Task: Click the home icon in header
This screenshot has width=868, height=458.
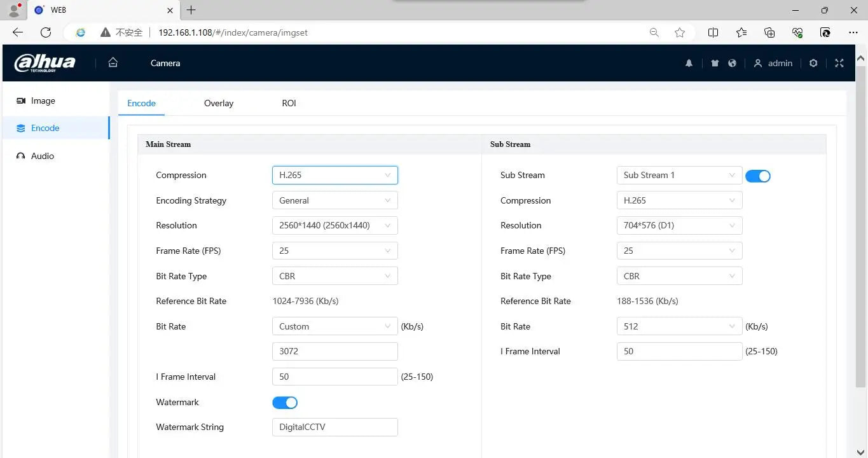Action: click(113, 62)
